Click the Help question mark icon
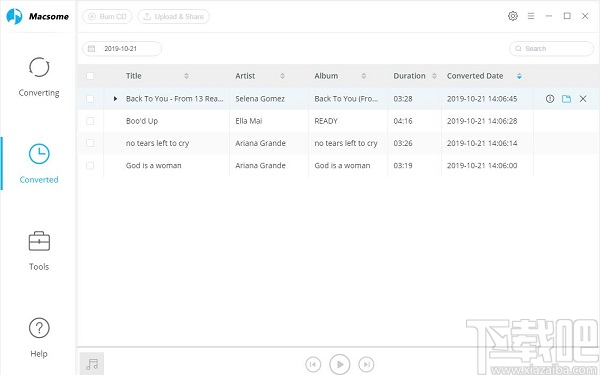 coord(39,328)
